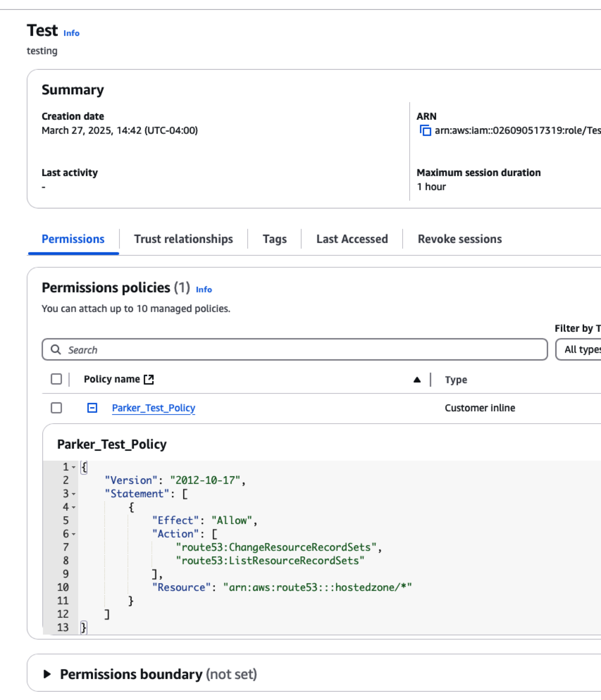Screen dimensions: 601x700
Task: Click the "Effect": "Allow" line
Action: pos(205,521)
